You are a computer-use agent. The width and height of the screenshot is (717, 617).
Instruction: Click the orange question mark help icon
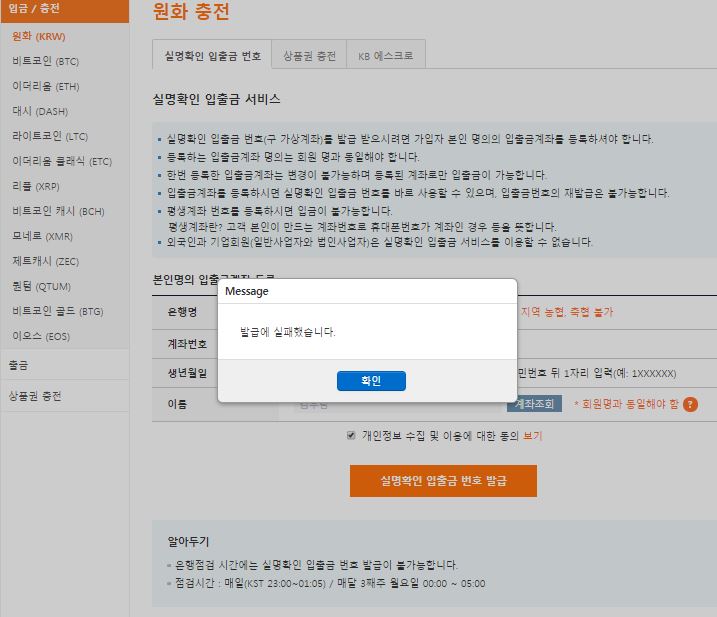click(690, 404)
